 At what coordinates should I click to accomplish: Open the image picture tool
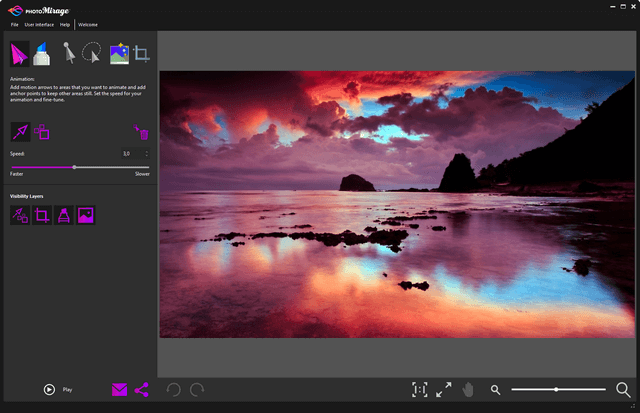(x=119, y=54)
